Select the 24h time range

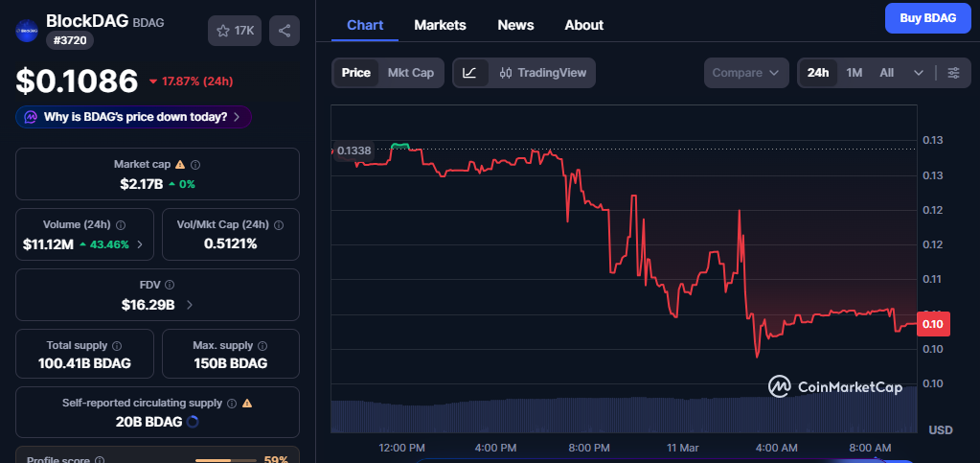(x=818, y=73)
